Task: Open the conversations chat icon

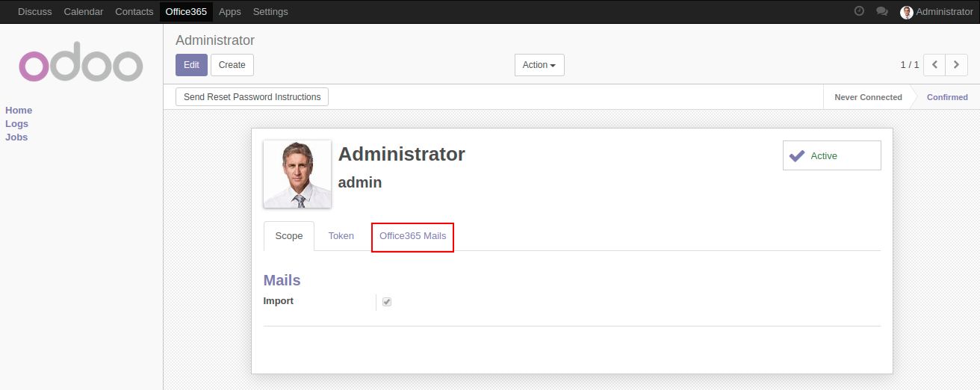Action: click(882, 11)
